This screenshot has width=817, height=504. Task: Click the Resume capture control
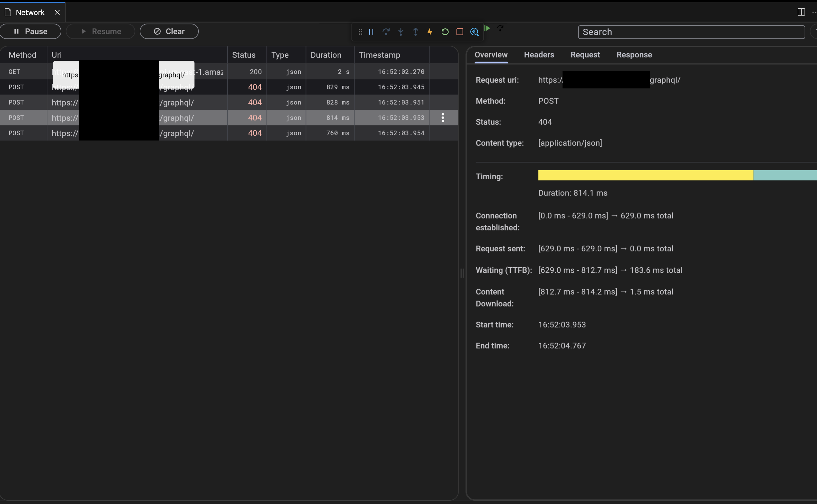(x=100, y=31)
